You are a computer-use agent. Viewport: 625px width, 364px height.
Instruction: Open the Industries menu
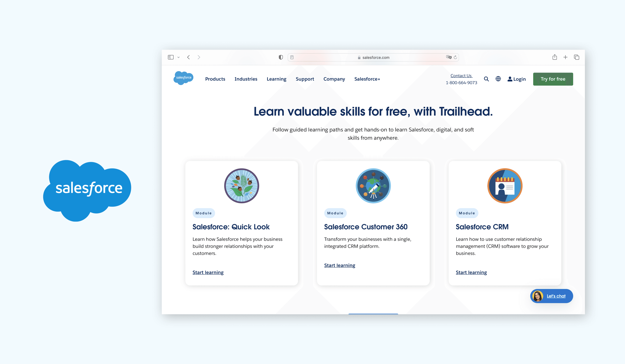[x=246, y=79]
